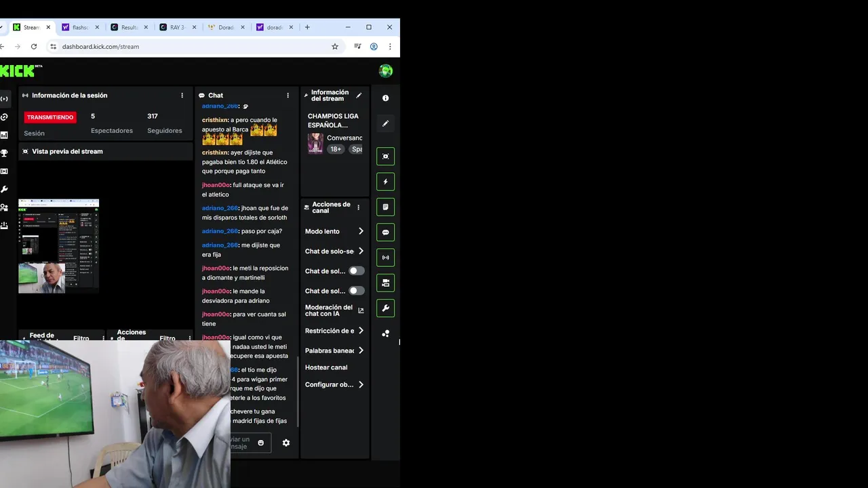Open the Chat panel three-dot menu
The height and width of the screenshot is (488, 868).
(x=288, y=96)
